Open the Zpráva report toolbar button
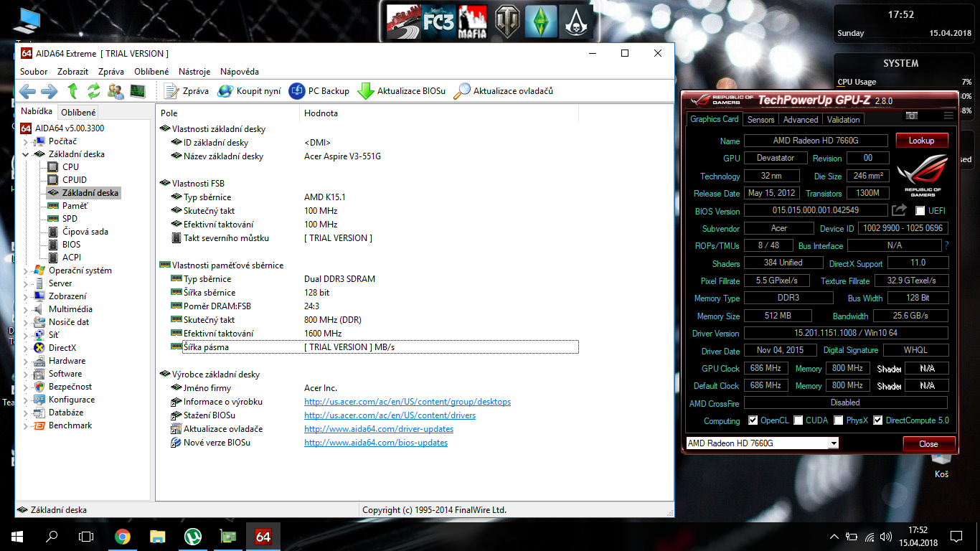The image size is (980, 551). click(187, 91)
